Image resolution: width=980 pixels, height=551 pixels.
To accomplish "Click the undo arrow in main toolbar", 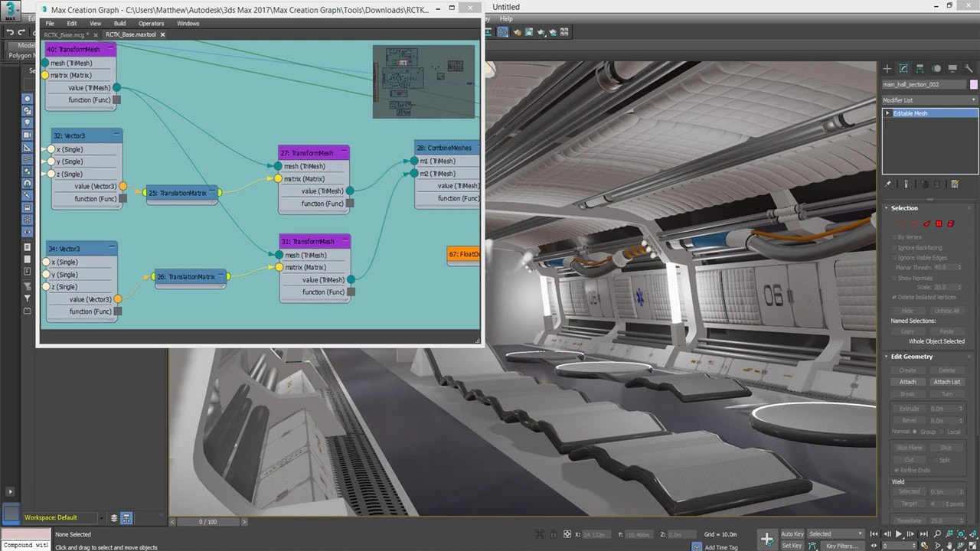I will pos(10,32).
